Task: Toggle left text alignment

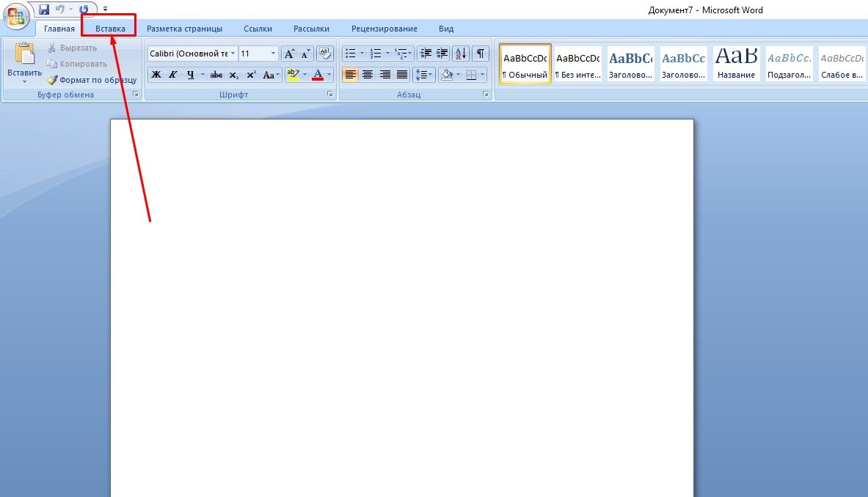Action: (x=350, y=75)
